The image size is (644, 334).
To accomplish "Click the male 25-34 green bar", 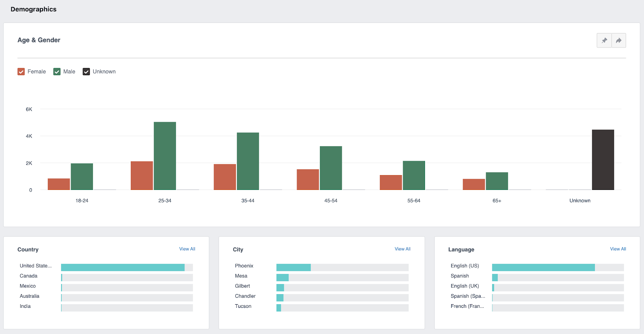I will pos(165,156).
